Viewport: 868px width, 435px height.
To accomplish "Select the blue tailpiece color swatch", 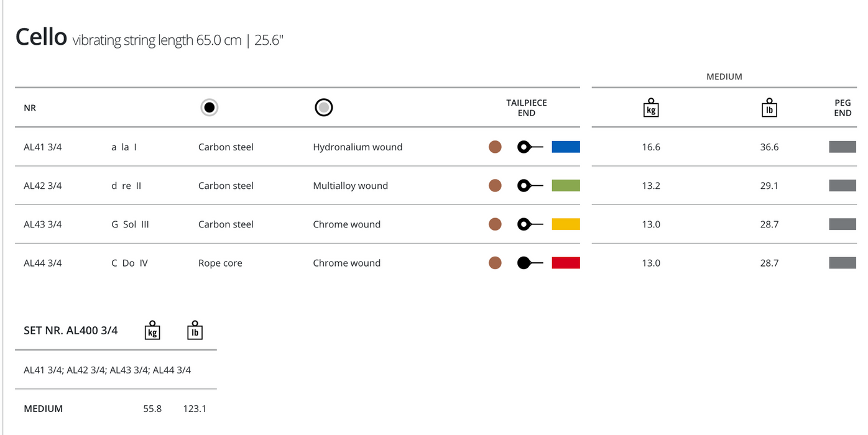I will coord(565,147).
